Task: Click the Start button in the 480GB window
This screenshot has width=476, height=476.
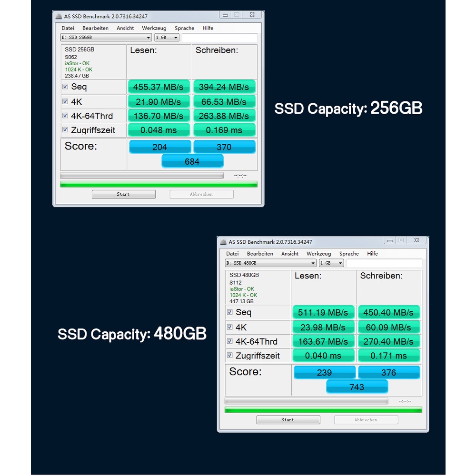Action: 288,420
